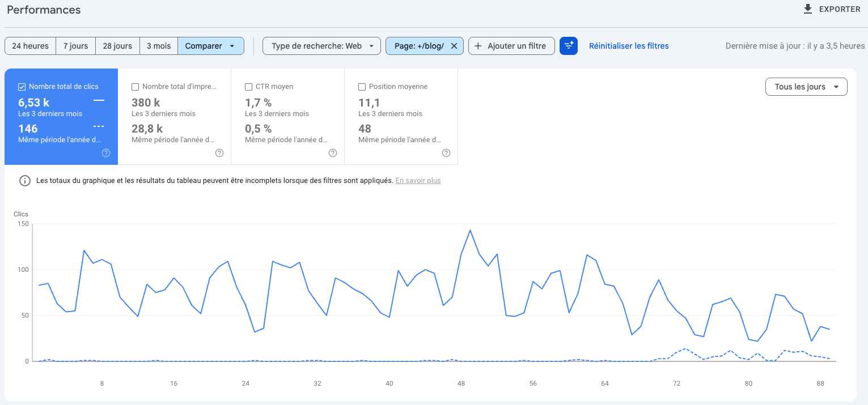The height and width of the screenshot is (405, 868).
Task: Open the Tous les jours dropdown
Action: pos(806,87)
